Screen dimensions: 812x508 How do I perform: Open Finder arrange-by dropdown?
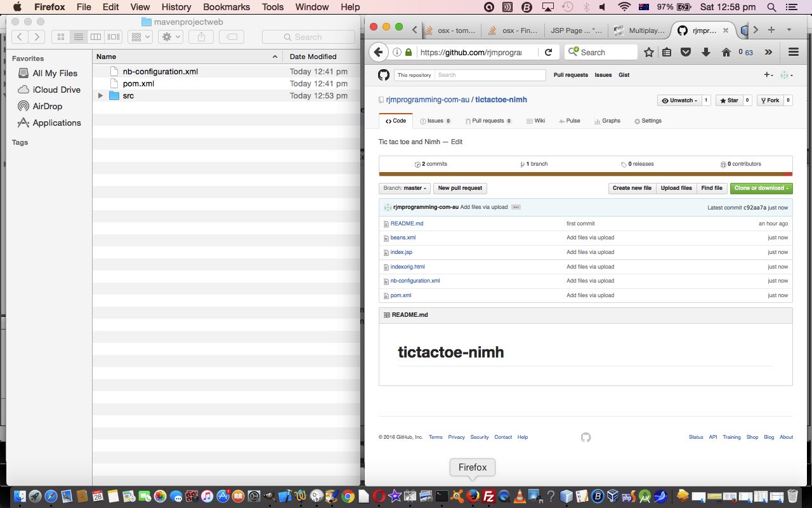[x=140, y=37]
